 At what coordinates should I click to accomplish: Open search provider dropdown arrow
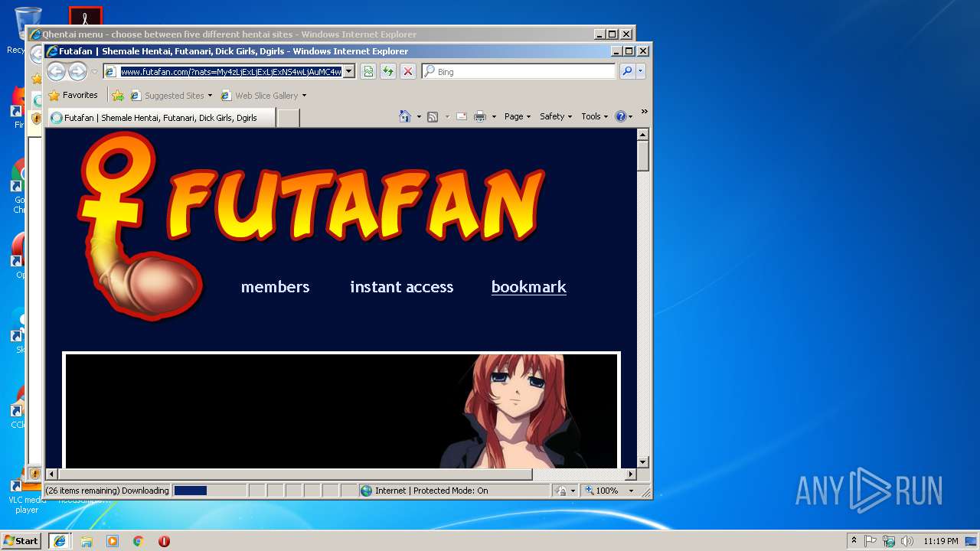pos(641,72)
